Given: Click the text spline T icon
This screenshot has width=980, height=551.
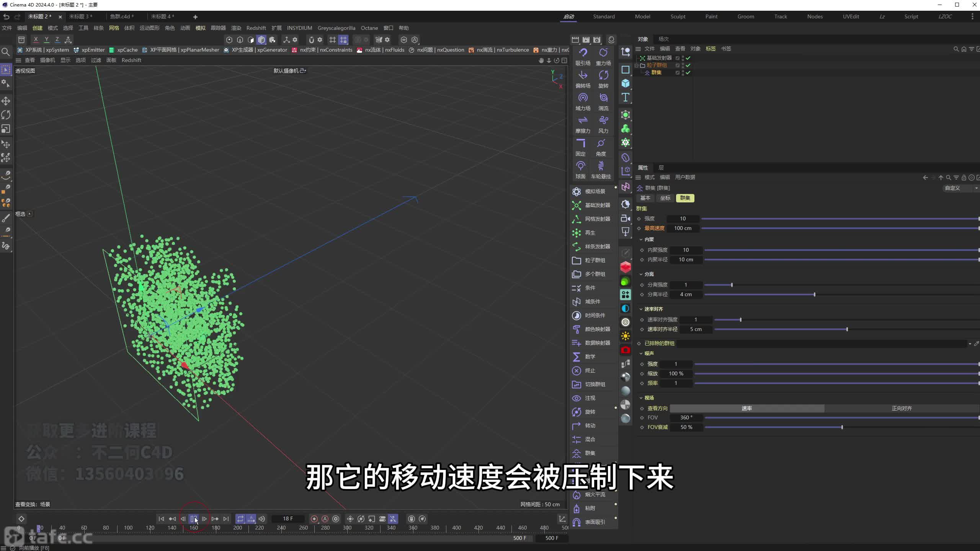Looking at the screenshot, I should coord(626,97).
